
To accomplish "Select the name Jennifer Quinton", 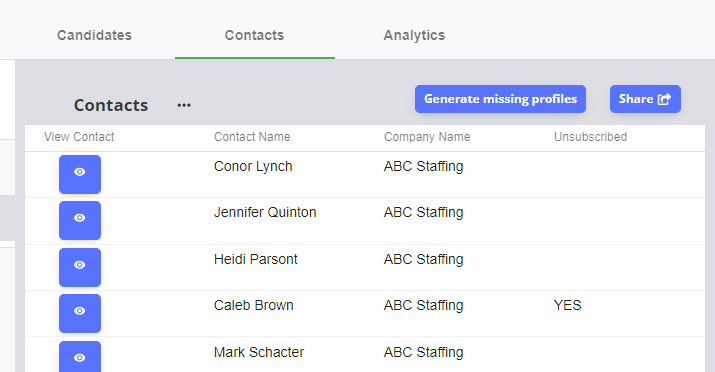I will [x=265, y=212].
